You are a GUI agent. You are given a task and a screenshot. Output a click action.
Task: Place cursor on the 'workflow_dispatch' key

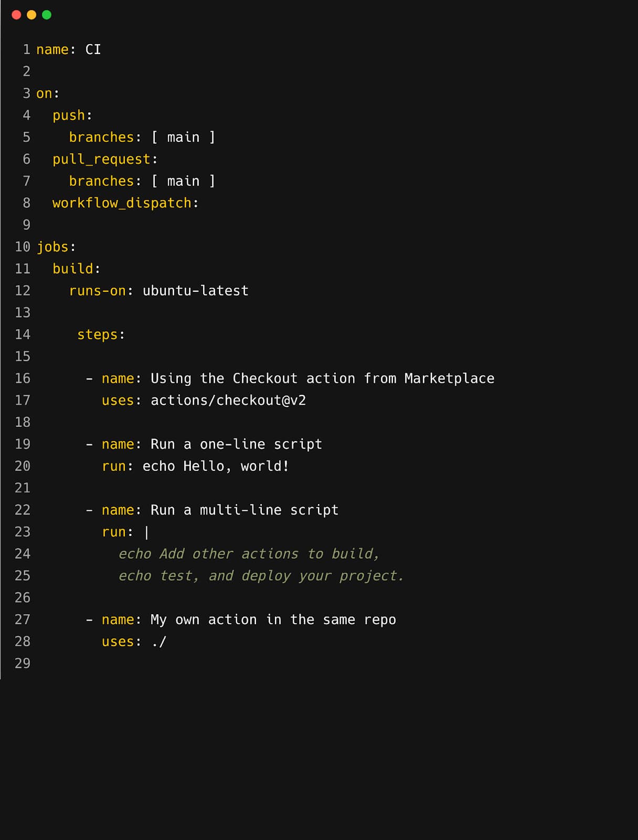click(x=122, y=203)
